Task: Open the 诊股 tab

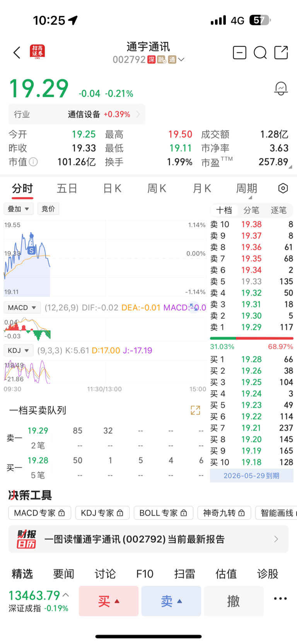Action: (268, 574)
